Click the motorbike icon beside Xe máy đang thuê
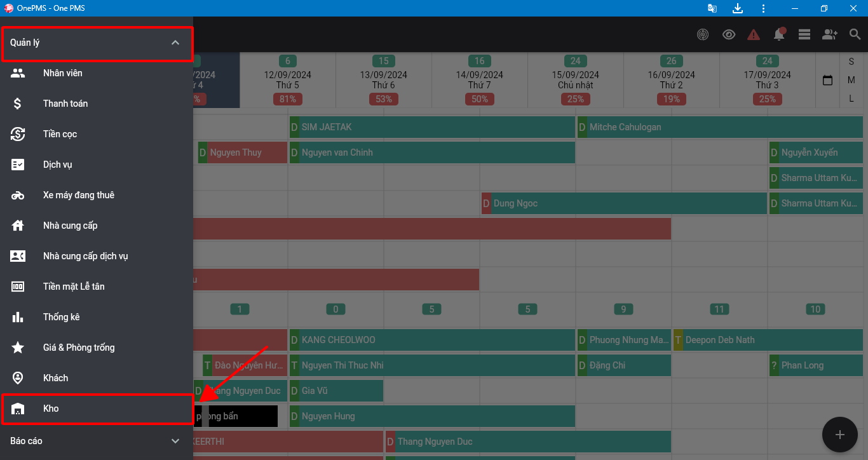 click(18, 195)
